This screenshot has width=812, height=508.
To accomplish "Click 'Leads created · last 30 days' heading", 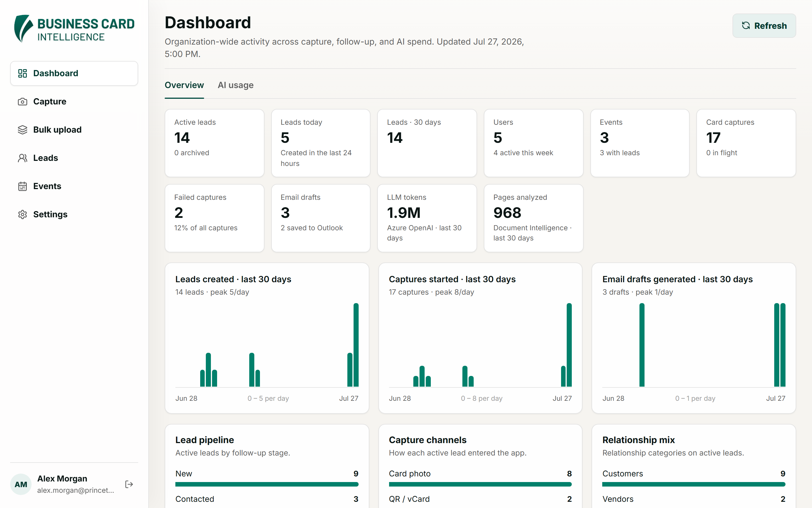I will (233, 279).
